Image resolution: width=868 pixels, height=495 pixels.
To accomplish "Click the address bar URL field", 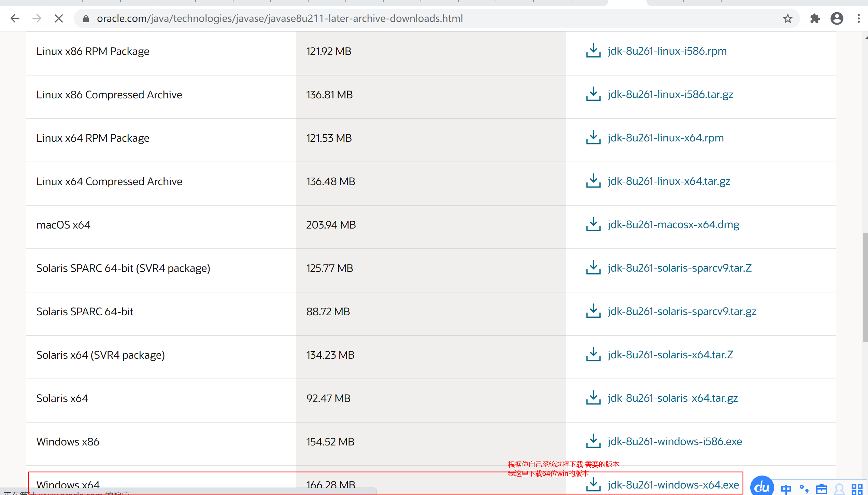I will (x=280, y=18).
